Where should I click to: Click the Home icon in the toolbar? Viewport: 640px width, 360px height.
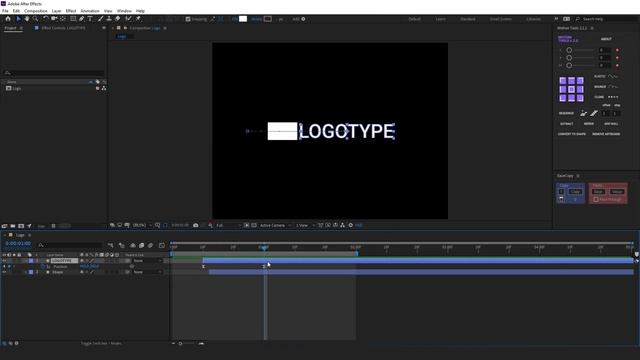point(8,19)
